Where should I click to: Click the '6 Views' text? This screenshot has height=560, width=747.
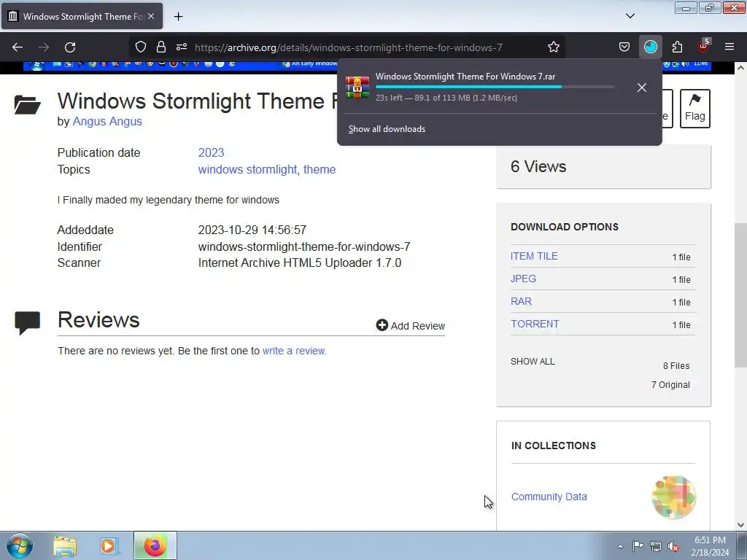click(538, 167)
